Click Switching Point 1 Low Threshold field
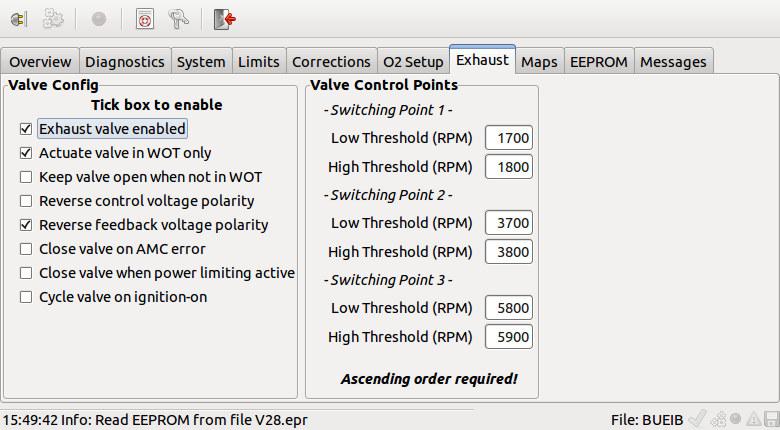Viewport: 780px width, 430px height. tap(509, 138)
